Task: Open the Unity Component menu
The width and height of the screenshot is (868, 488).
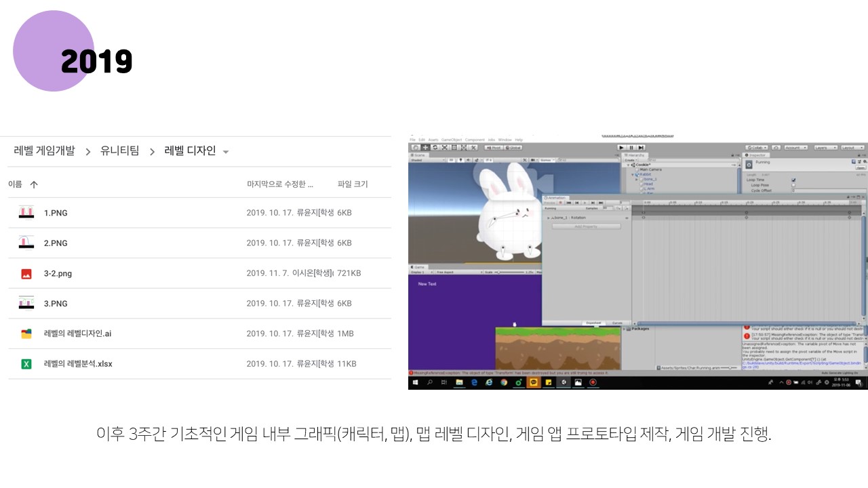Action: click(475, 140)
